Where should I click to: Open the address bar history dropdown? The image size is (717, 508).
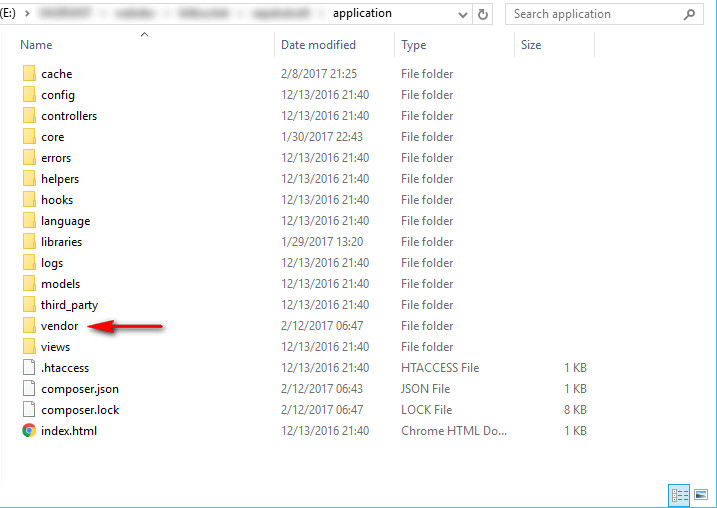pyautogui.click(x=461, y=14)
